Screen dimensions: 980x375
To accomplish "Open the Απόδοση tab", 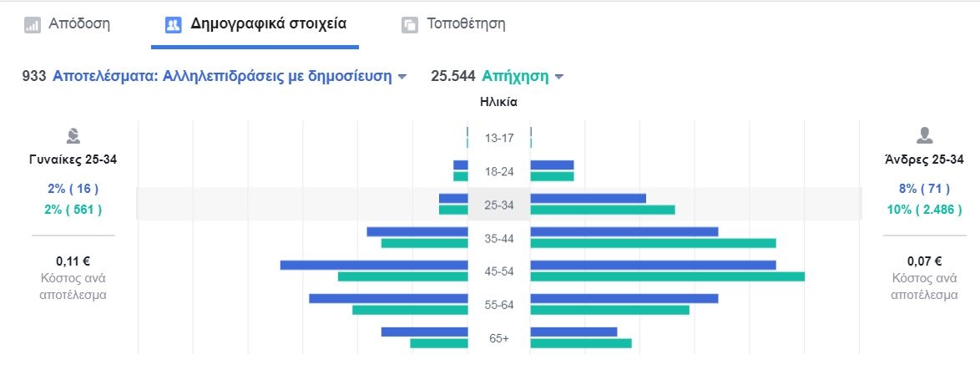I will coord(79,24).
